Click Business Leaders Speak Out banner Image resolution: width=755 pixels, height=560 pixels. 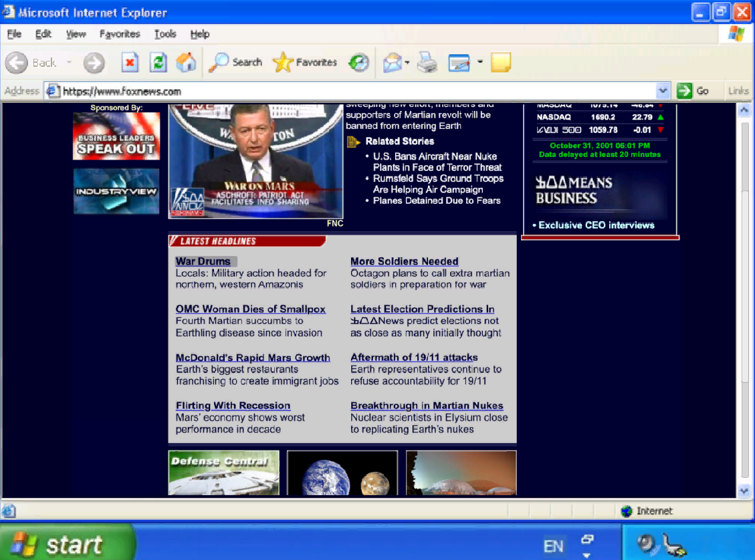tap(116, 136)
